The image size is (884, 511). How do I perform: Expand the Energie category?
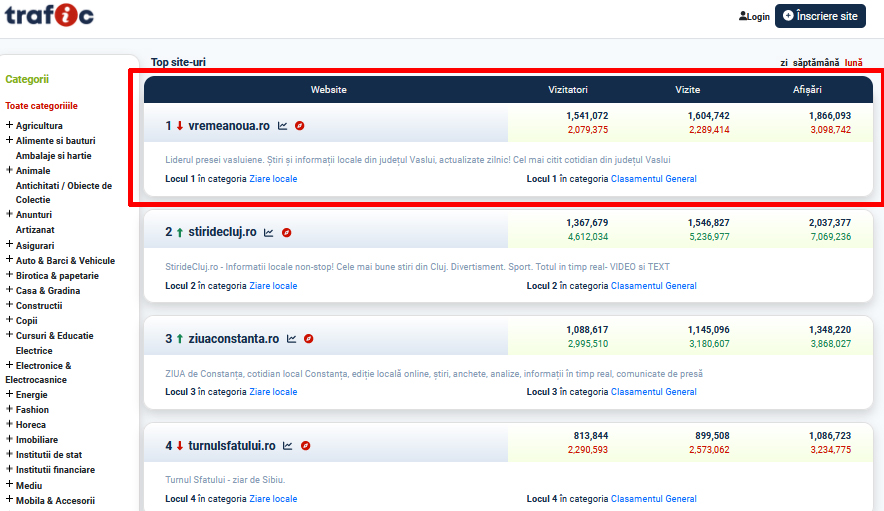coord(9,394)
